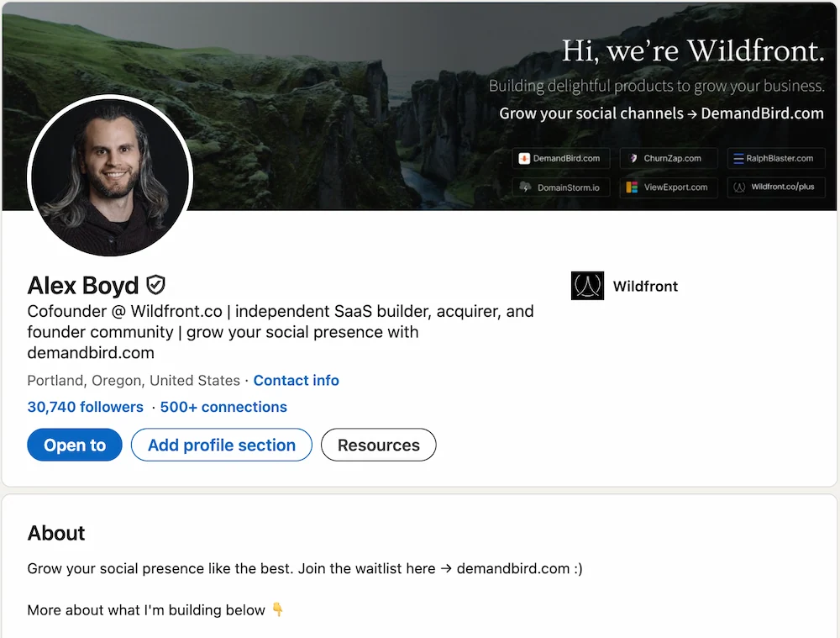This screenshot has width=840, height=638.
Task: Open the "Open to" menu
Action: pyautogui.click(x=74, y=445)
